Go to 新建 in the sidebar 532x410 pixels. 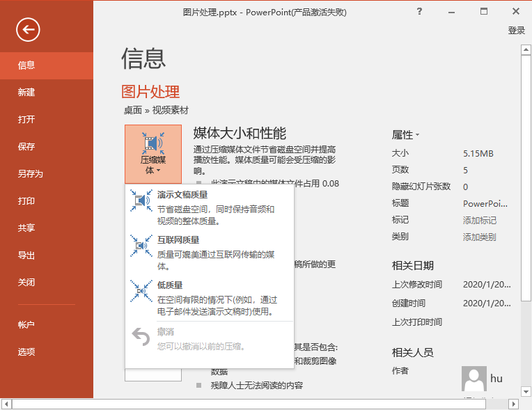[47, 93]
